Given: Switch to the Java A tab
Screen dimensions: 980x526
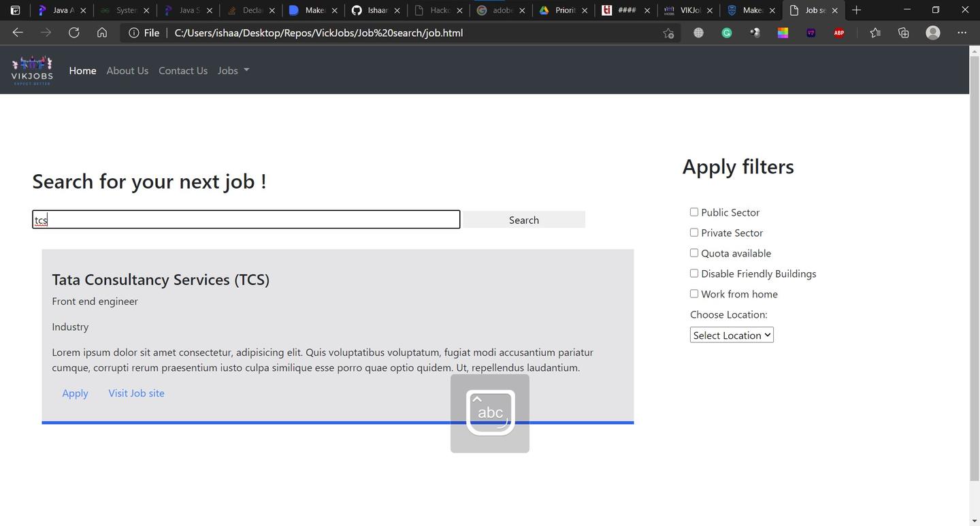Looking at the screenshot, I should tap(61, 10).
